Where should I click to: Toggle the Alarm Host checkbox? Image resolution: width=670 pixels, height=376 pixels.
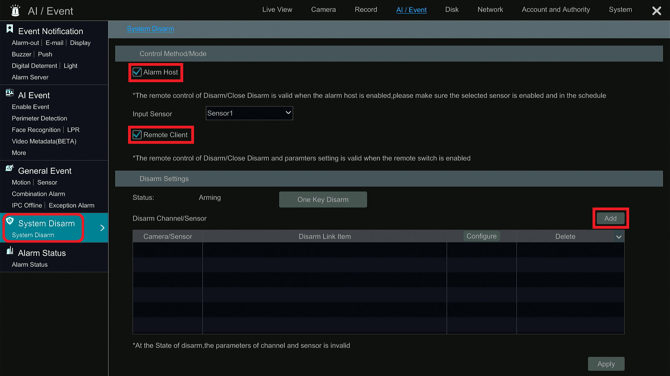pyautogui.click(x=137, y=72)
